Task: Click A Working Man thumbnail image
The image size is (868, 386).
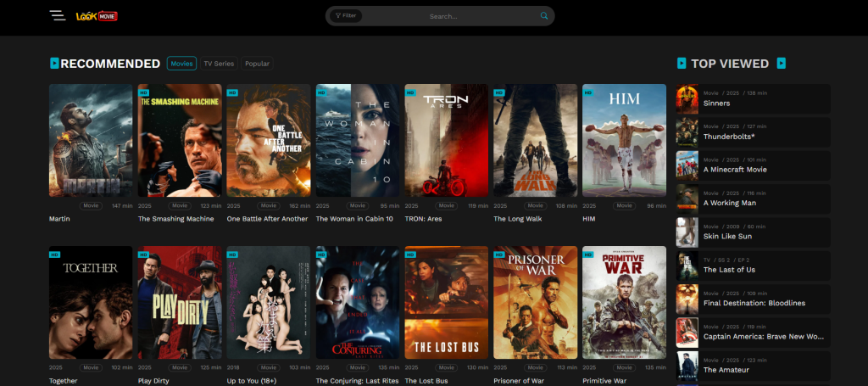Action: [687, 199]
